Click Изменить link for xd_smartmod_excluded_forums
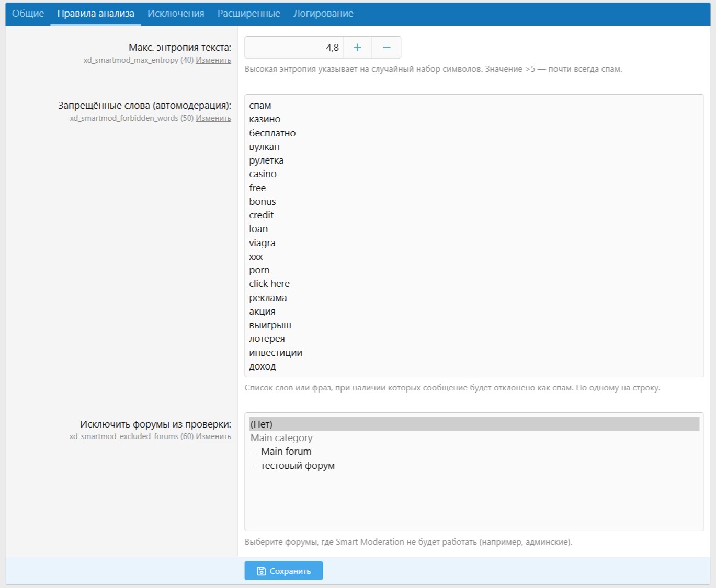The height and width of the screenshot is (588, 716). point(213,436)
